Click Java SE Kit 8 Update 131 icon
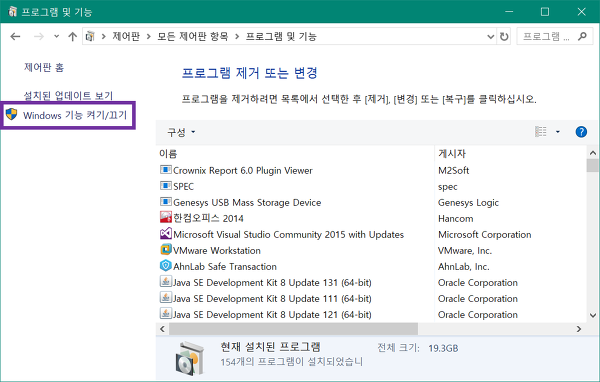600x382 pixels. 165,282
